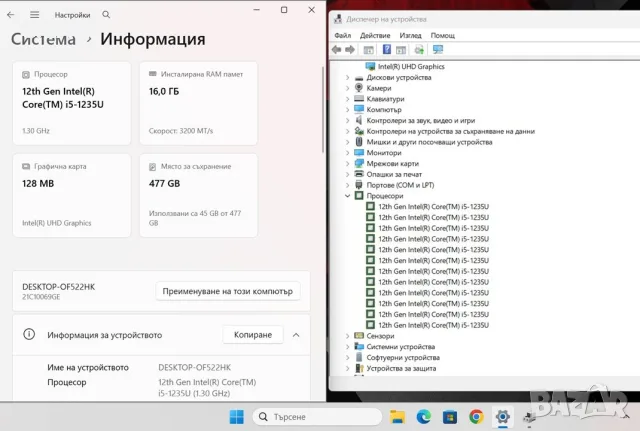Expand Дискови устройства node
The height and width of the screenshot is (431, 640).
(347, 78)
